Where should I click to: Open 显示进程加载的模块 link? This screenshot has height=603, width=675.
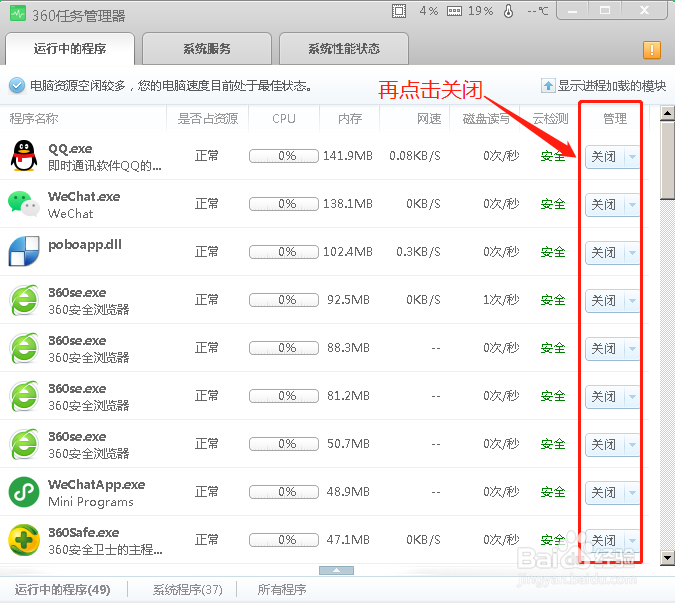point(612,86)
